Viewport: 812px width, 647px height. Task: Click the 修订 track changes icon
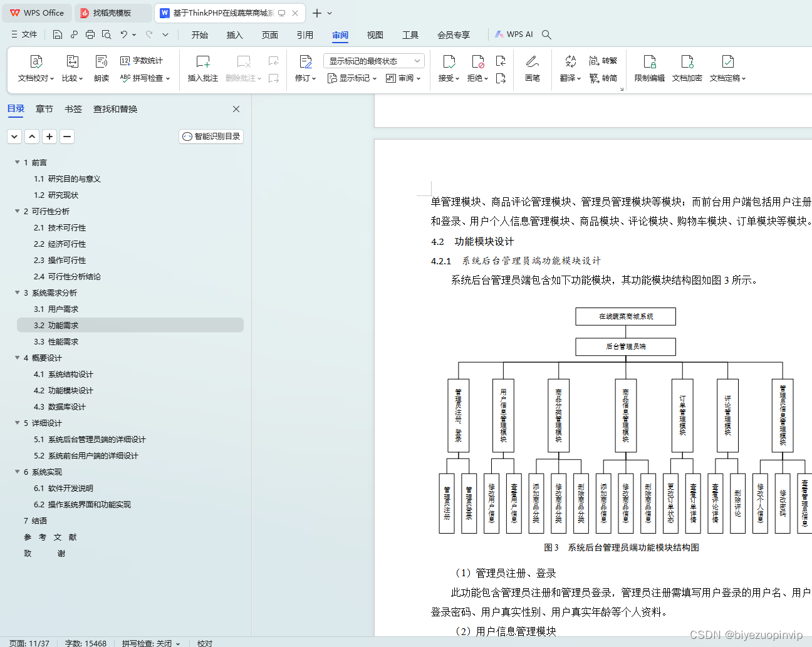tap(305, 61)
